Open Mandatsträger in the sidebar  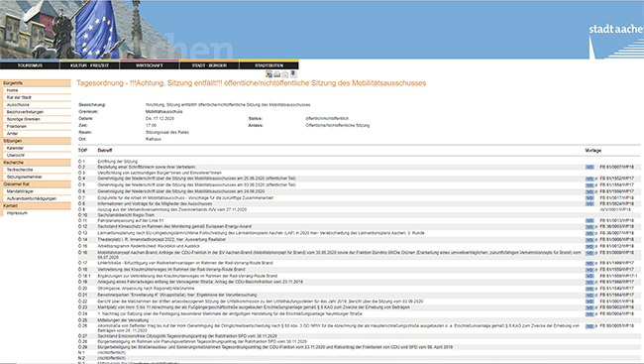tap(20, 191)
